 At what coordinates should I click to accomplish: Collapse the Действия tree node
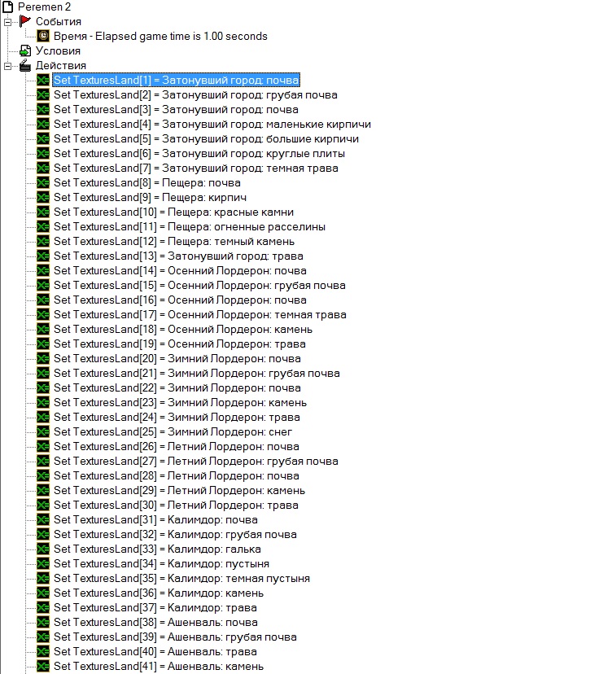(x=8, y=66)
